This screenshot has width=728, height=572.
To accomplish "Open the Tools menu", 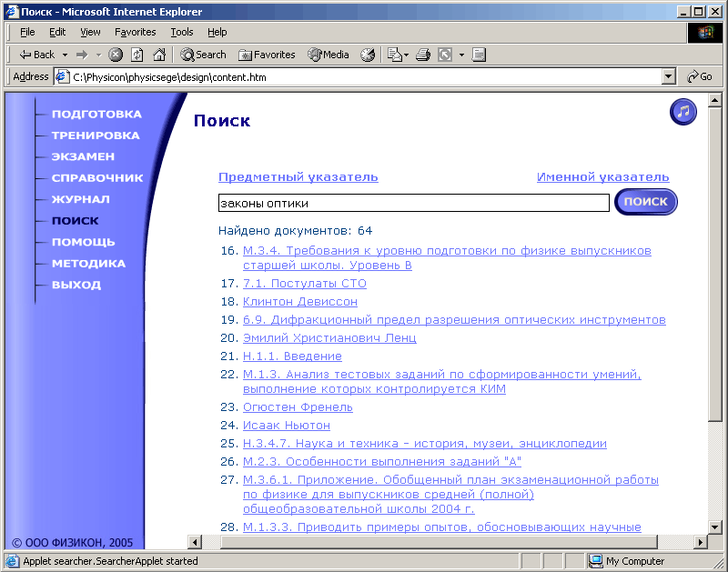I will (181, 32).
